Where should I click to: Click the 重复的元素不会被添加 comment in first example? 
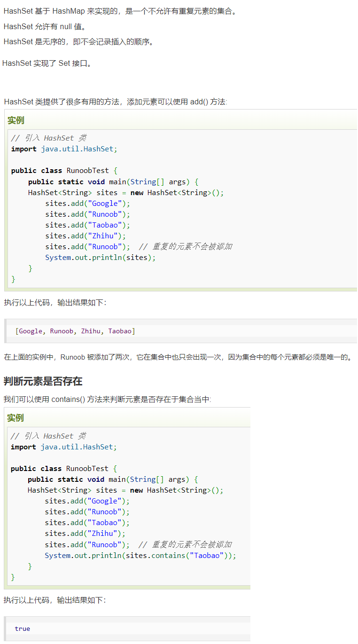(186, 247)
